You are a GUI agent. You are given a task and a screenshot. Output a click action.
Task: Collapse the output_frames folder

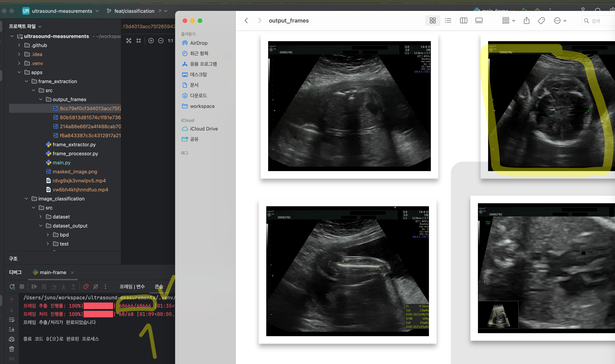[x=41, y=99]
